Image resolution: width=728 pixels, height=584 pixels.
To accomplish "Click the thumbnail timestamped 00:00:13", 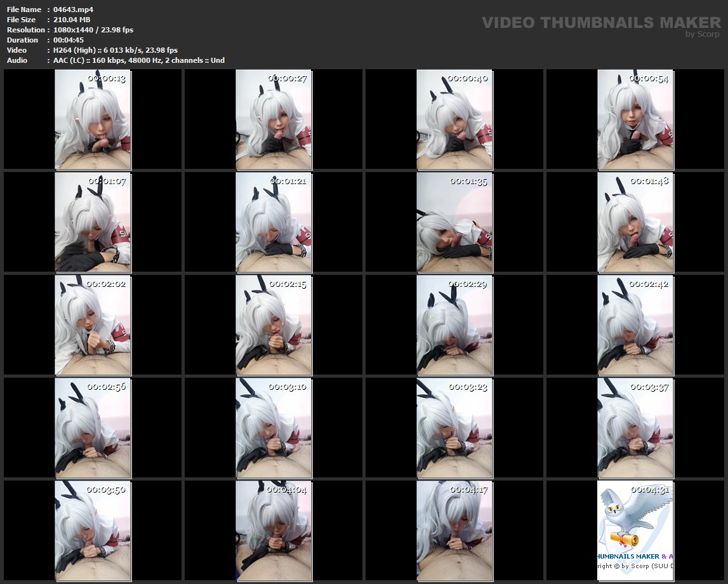I will [93, 119].
